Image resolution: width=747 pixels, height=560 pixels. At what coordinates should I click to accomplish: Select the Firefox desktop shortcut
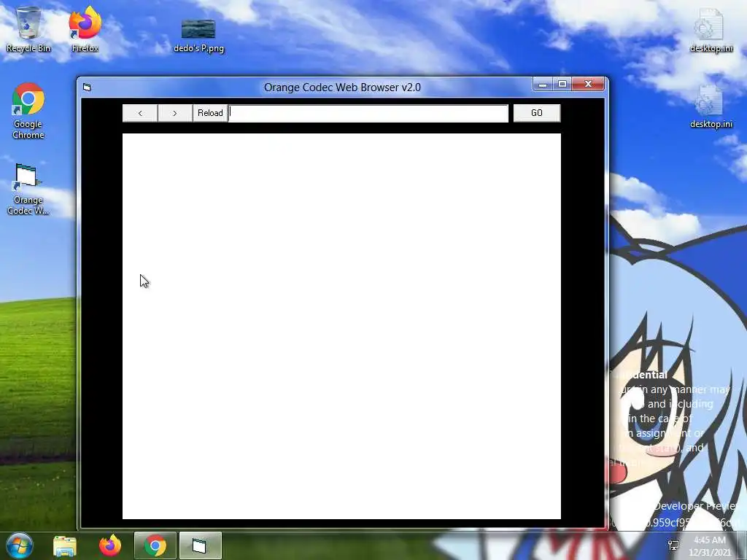(x=85, y=29)
